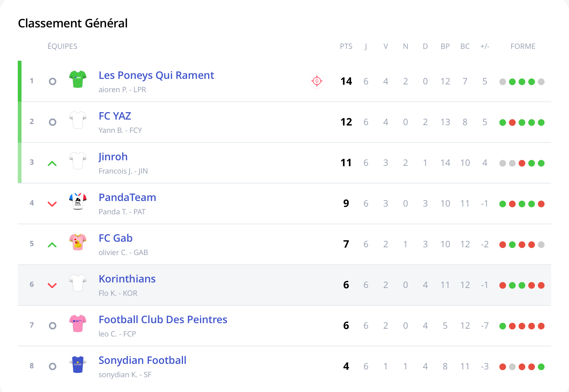Click the red down arrow next to Korinthians
The height and width of the screenshot is (392, 569).
(52, 285)
